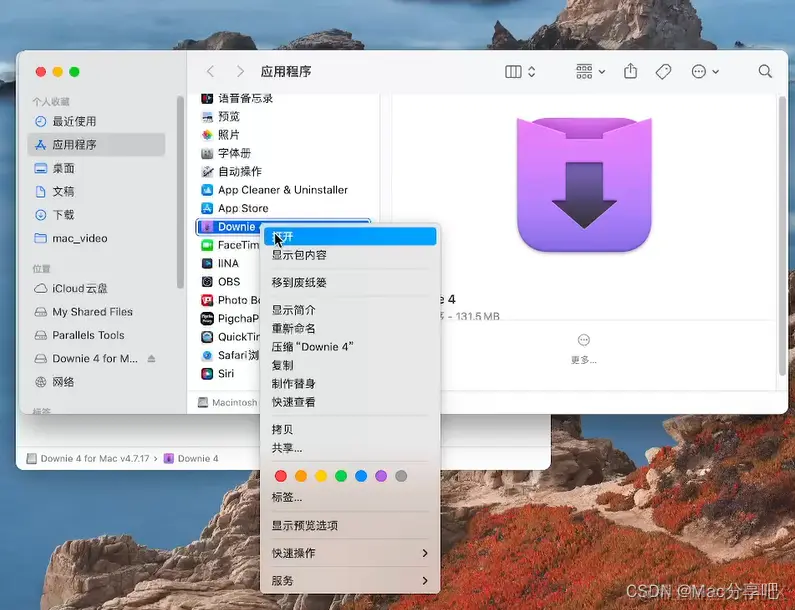Open 网络 in sidebar
This screenshot has width=795, height=610.
[96, 382]
